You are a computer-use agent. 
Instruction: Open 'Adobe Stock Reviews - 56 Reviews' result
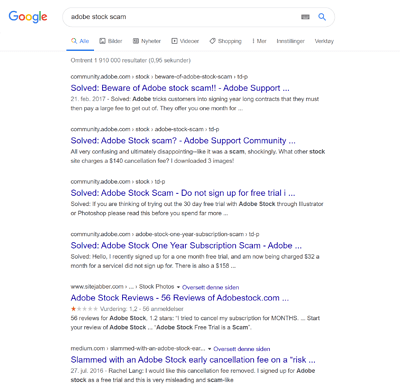180,298
